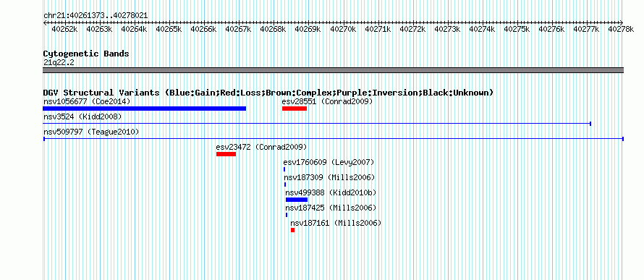Click the 40275k ruler label
The width and height of the screenshot is (644, 280).
point(516,29)
